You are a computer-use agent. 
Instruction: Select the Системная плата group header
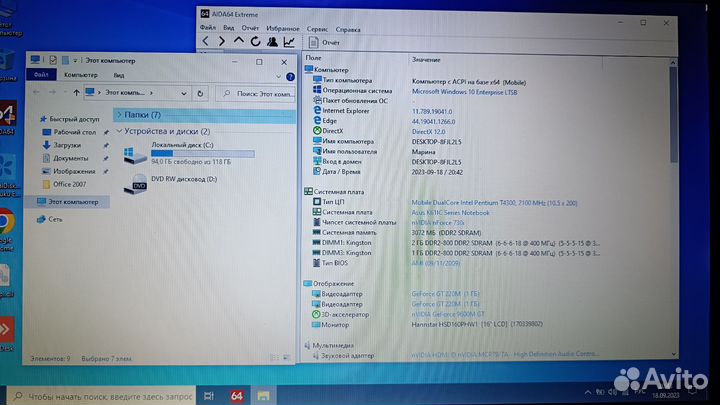tap(334, 191)
